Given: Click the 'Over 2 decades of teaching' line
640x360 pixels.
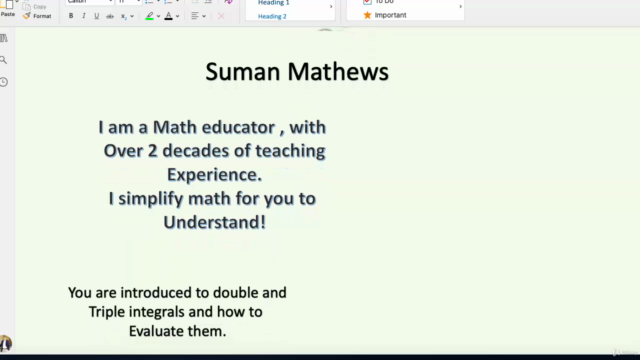Looking at the screenshot, I should 214,151.
